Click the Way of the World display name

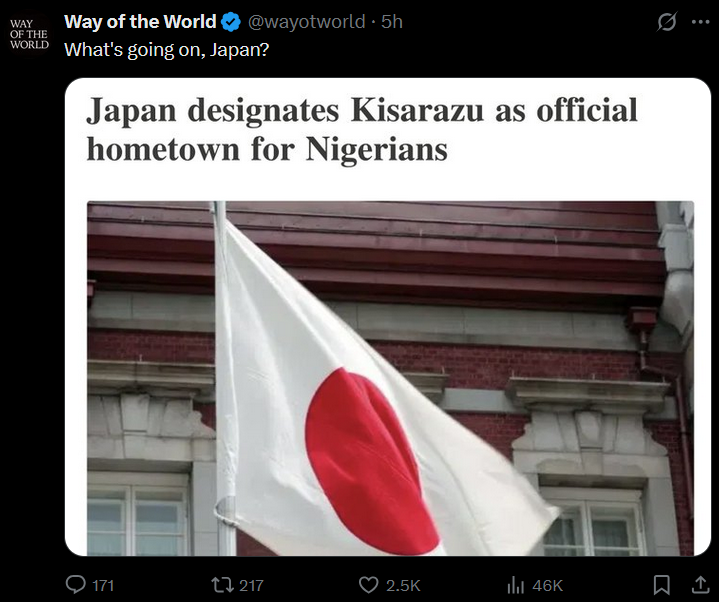[x=140, y=22]
